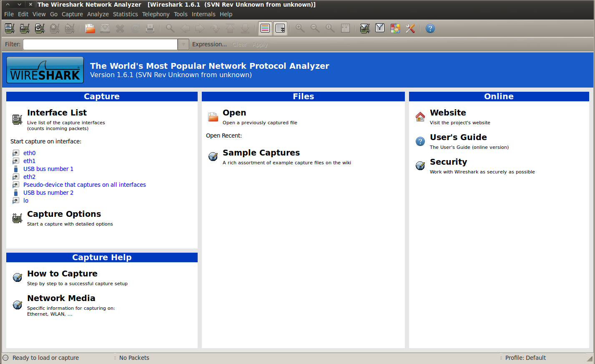This screenshot has width=595, height=364.
Task: Start capture on eth0 interface
Action: (x=29, y=153)
